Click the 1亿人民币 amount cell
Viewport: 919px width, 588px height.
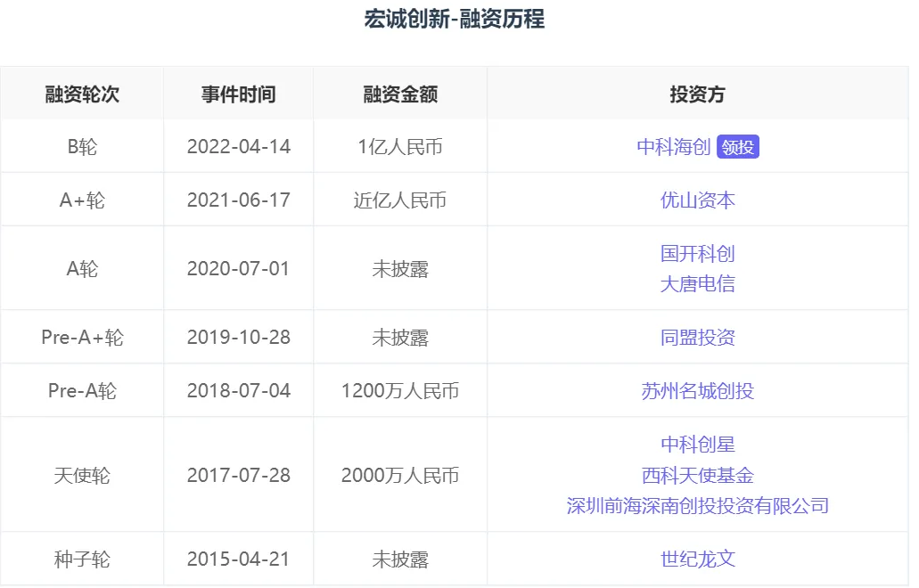[399, 146]
